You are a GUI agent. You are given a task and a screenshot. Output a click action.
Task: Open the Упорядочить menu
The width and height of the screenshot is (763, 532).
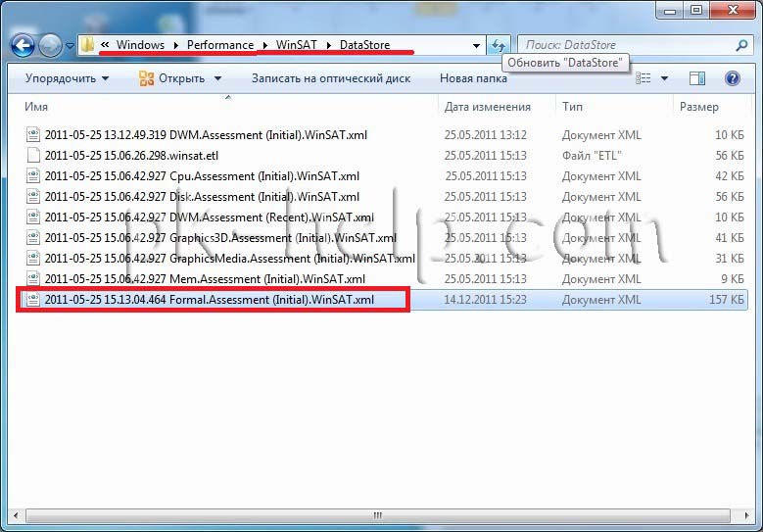point(67,78)
